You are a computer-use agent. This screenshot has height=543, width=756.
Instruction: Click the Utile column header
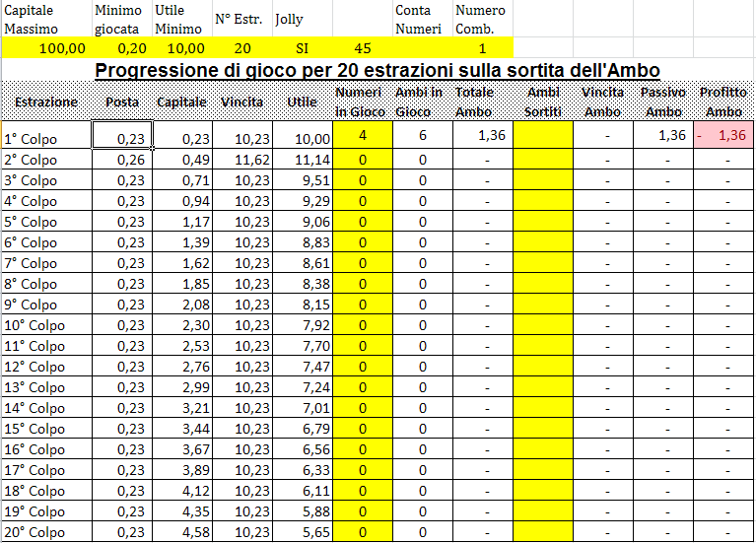[x=303, y=102]
